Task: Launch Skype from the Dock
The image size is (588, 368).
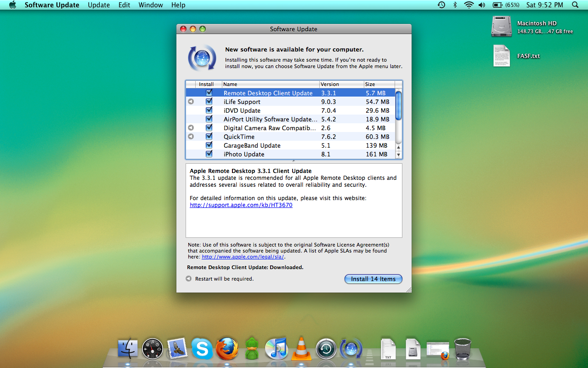Action: coord(202,349)
